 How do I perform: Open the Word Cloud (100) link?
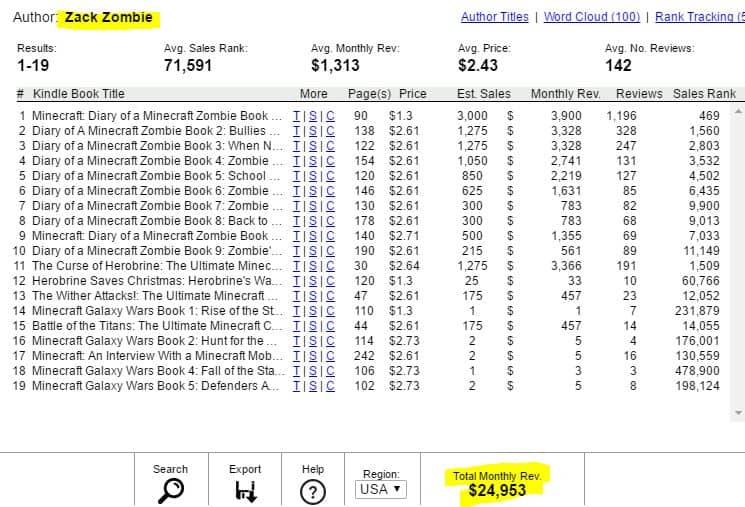pyautogui.click(x=592, y=17)
